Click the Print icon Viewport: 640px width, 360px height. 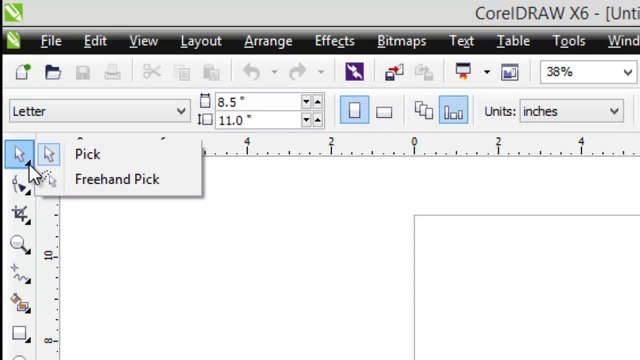point(112,72)
